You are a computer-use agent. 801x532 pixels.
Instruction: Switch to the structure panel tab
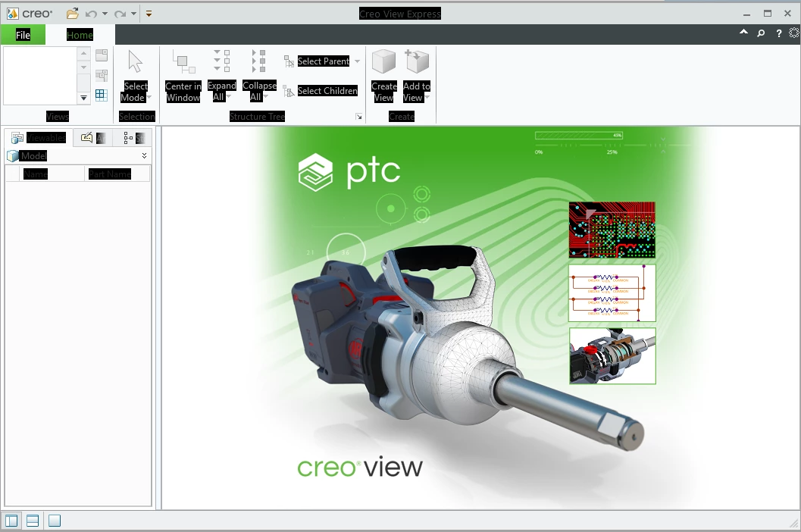coord(134,138)
